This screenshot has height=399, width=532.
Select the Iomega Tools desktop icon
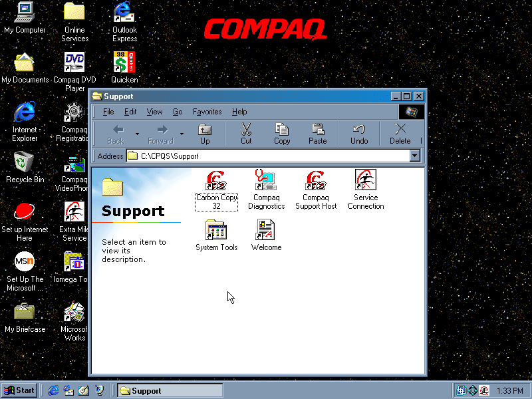(x=70, y=267)
